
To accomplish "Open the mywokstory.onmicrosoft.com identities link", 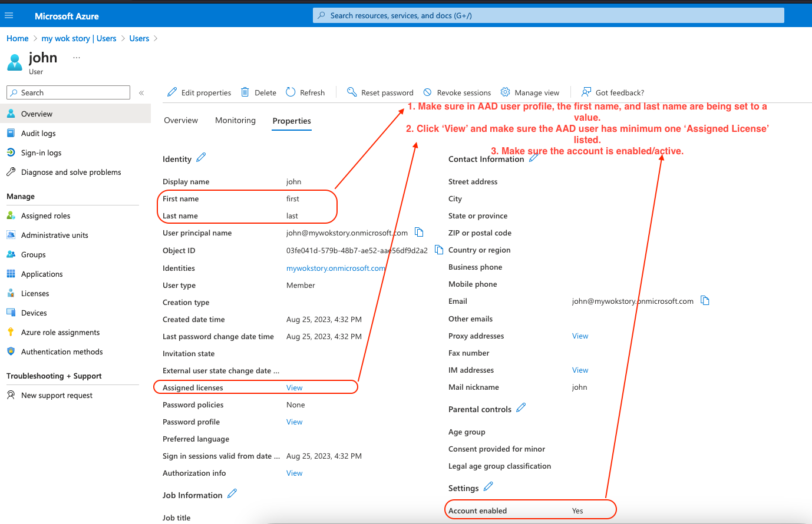I will pos(335,268).
